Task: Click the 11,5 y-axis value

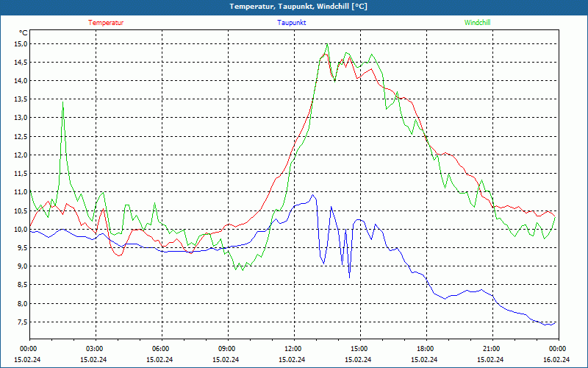Action: [x=21, y=174]
